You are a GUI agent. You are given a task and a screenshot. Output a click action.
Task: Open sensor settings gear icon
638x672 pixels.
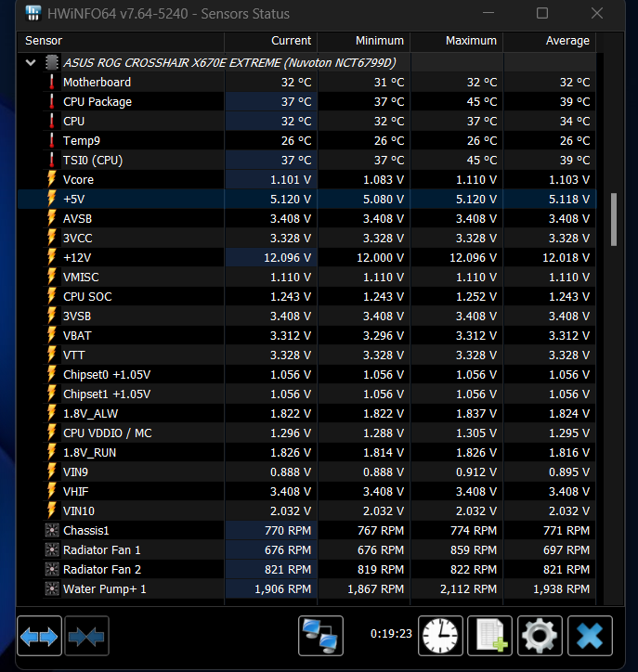click(x=540, y=637)
